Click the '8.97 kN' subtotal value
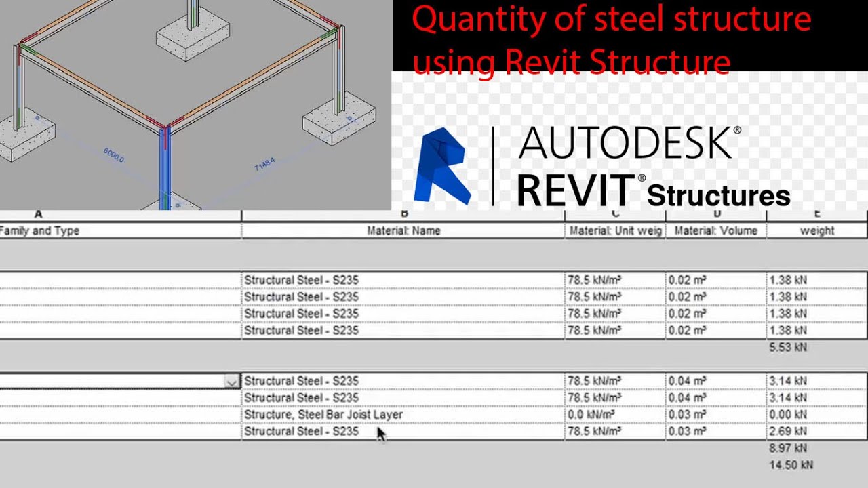The width and height of the screenshot is (868, 488). point(788,448)
